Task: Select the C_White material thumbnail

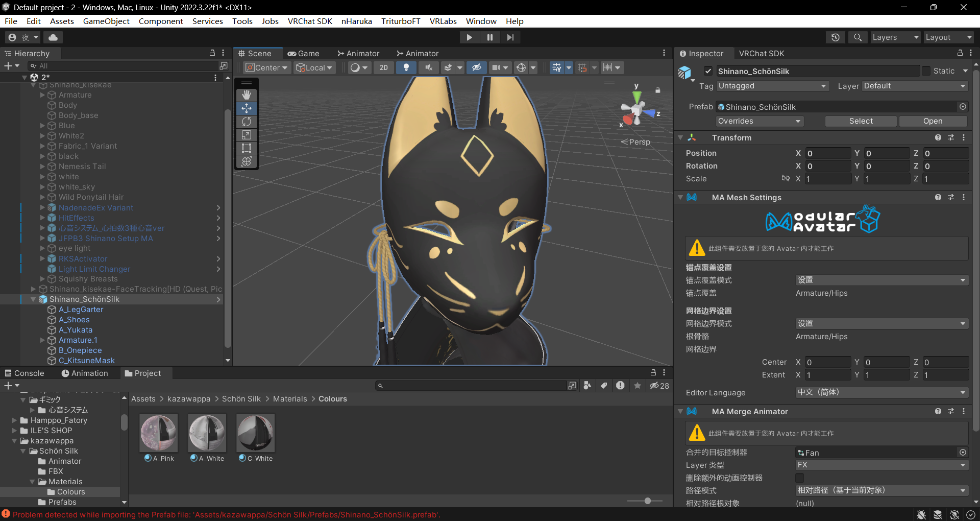Action: coord(256,433)
